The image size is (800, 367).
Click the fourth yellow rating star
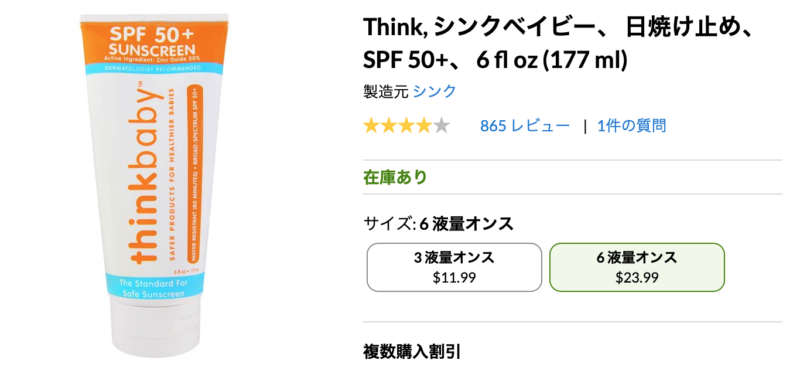[x=423, y=126]
